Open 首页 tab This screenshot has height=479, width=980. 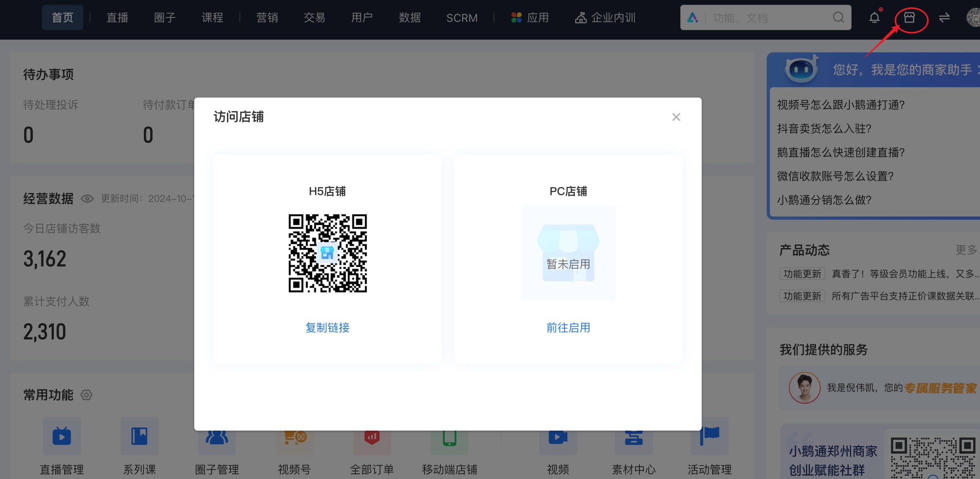click(x=63, y=17)
